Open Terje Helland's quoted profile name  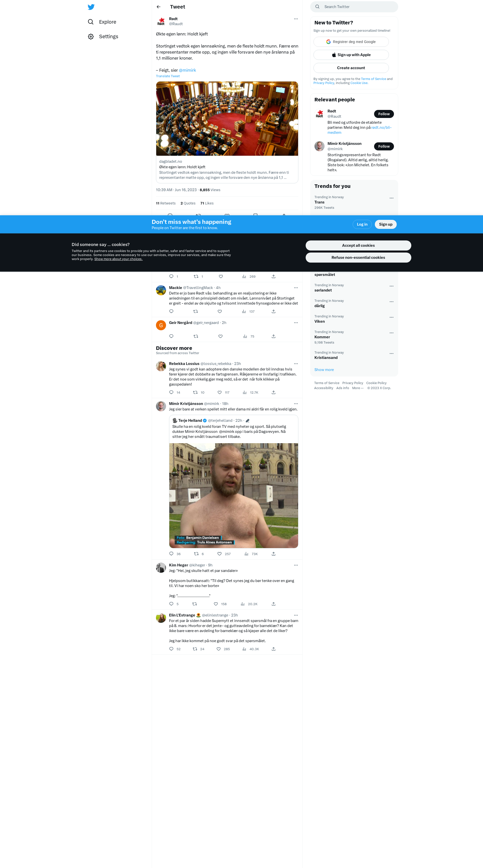click(x=190, y=421)
